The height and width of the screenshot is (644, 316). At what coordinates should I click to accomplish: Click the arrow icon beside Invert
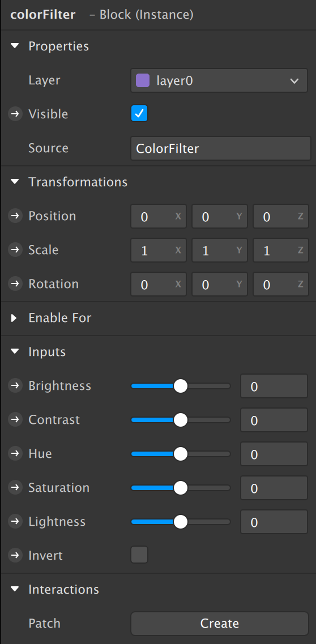(x=15, y=556)
